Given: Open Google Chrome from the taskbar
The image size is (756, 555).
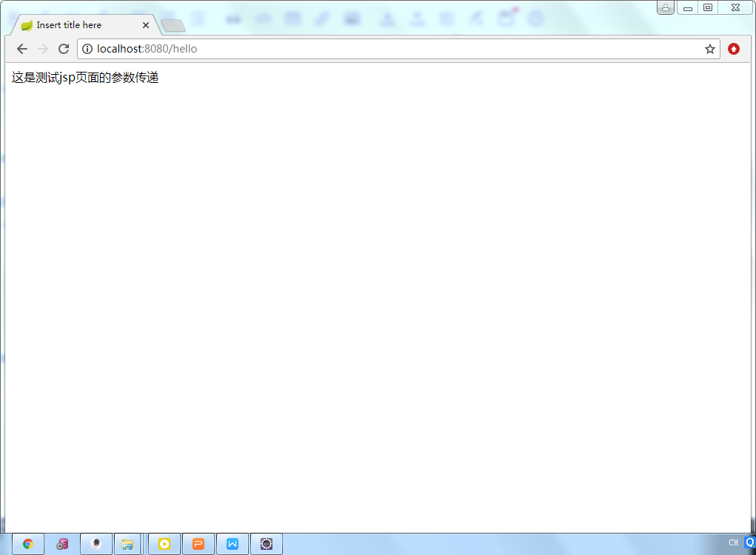Looking at the screenshot, I should (28, 544).
